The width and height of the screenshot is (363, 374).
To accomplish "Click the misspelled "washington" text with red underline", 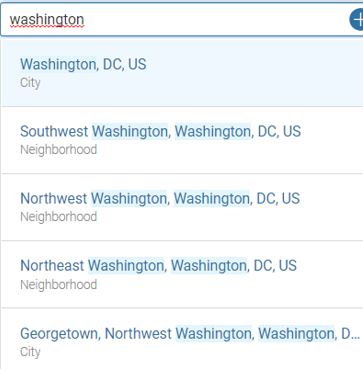I will point(47,20).
